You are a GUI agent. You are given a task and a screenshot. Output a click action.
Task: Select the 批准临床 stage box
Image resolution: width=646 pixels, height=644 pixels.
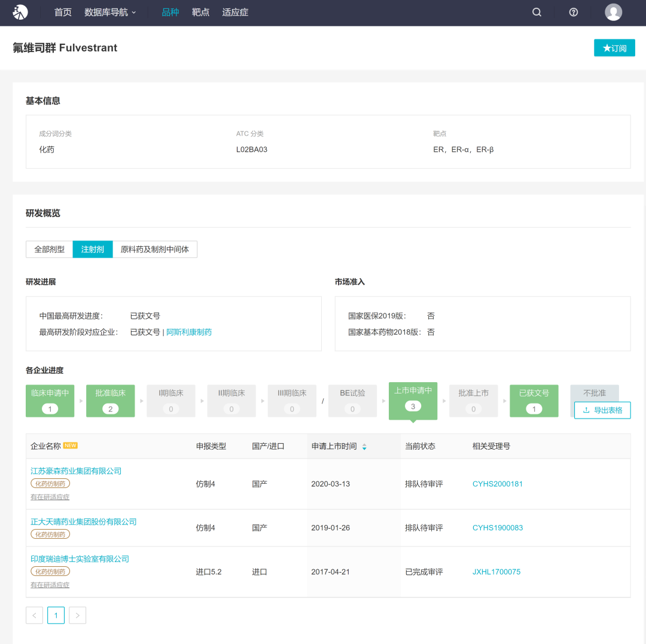[x=111, y=401]
